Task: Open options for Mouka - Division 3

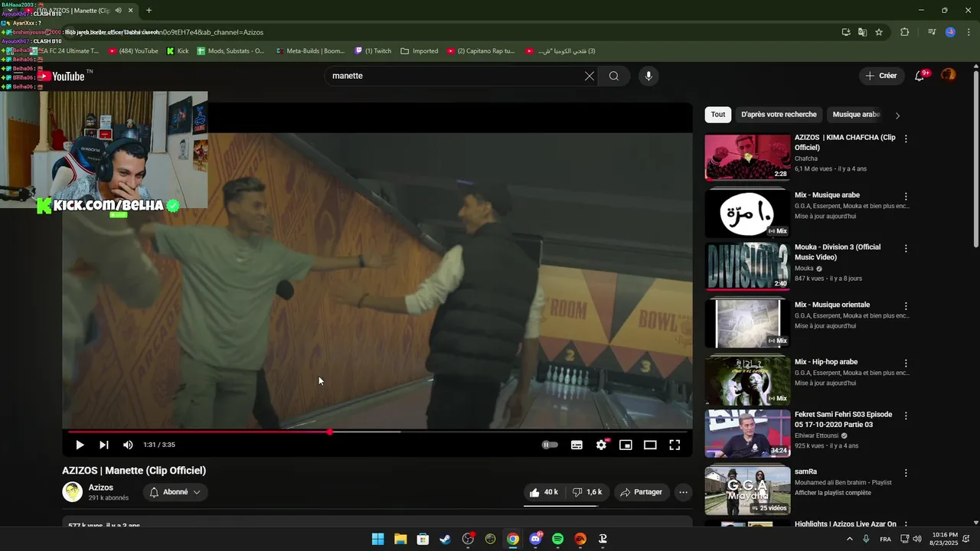Action: click(906, 249)
